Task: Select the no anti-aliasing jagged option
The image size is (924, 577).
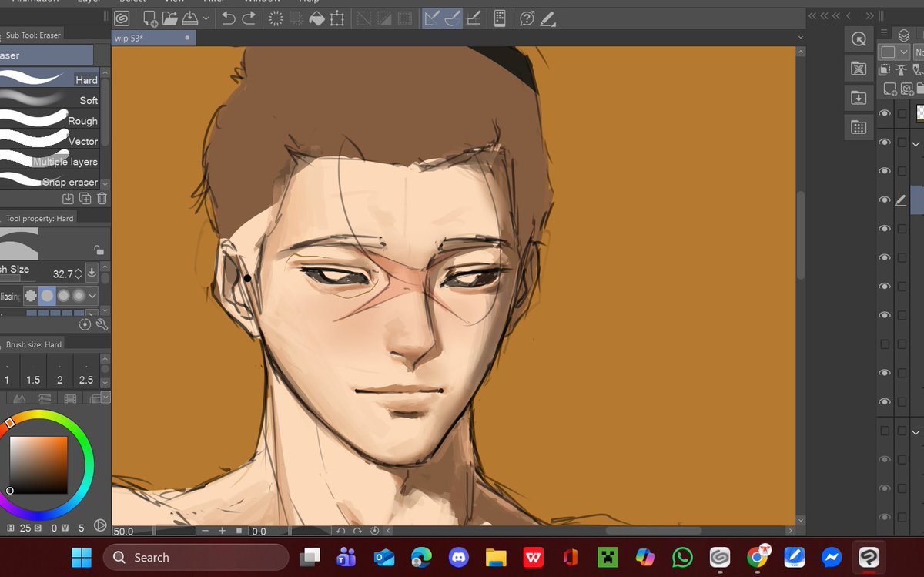Action: coord(30,296)
